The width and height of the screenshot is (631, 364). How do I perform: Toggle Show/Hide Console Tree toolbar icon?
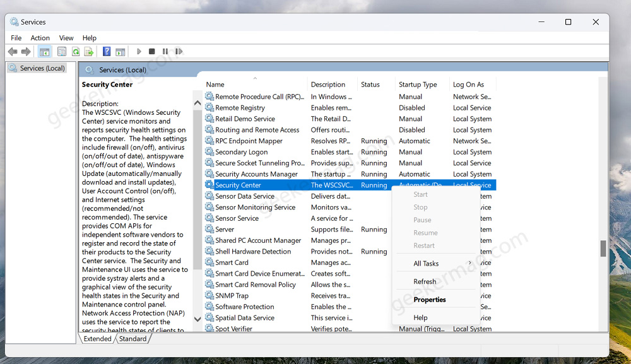(x=44, y=52)
